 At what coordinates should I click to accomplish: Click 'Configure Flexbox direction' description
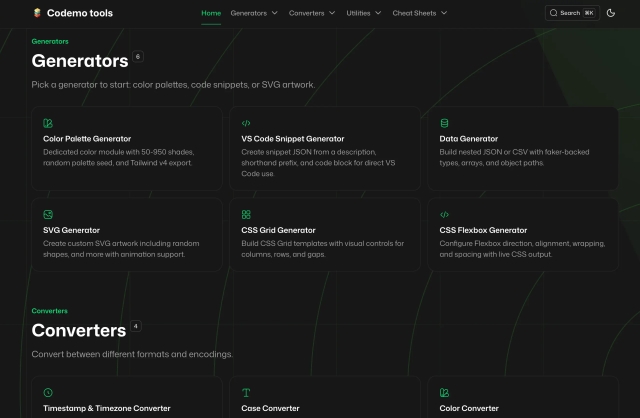point(522,249)
